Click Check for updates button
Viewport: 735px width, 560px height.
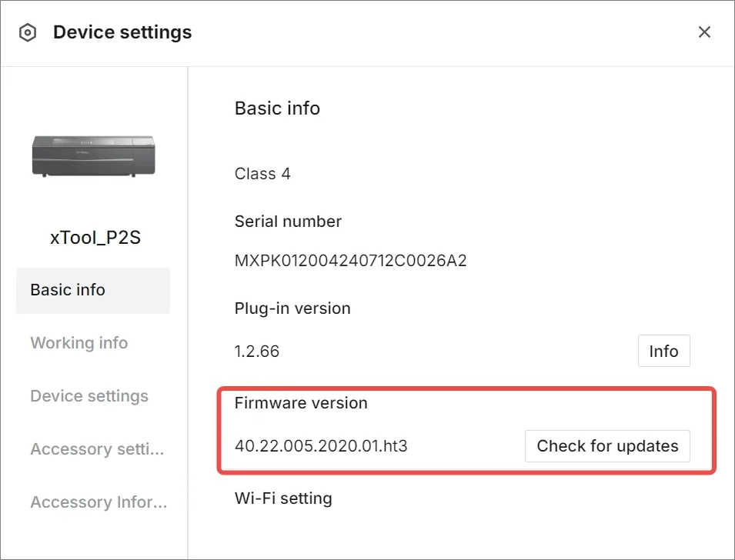point(607,445)
